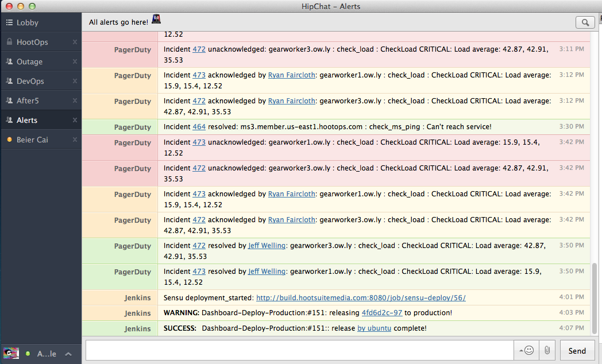Click the siren emoticon in room topic
The height and width of the screenshot is (364, 602).
point(156,19)
